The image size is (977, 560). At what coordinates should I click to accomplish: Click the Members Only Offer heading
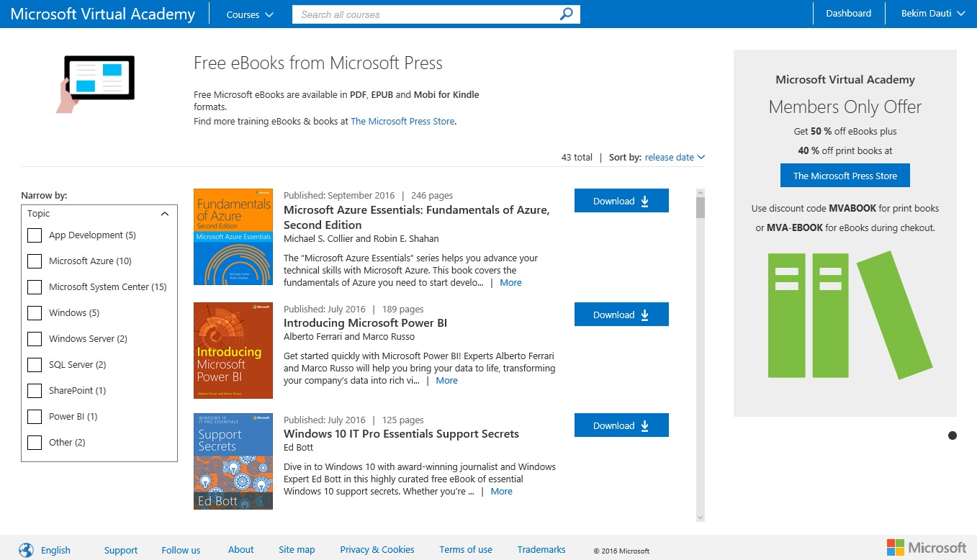pos(845,107)
